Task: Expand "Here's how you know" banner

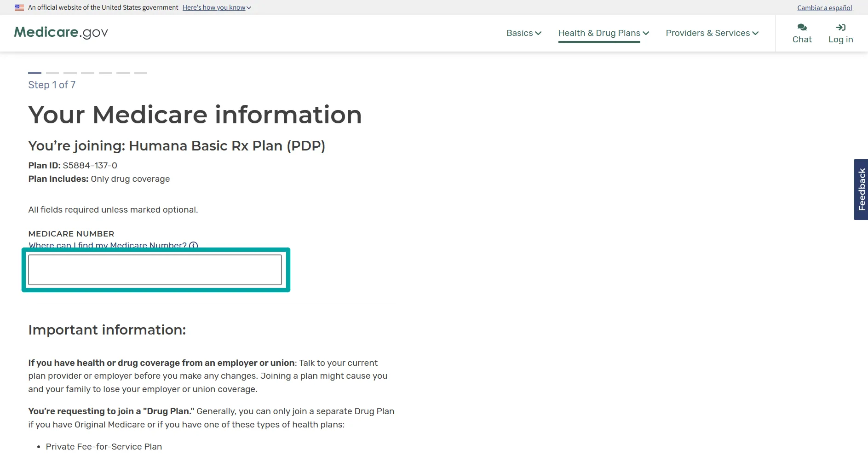Action: pos(217,7)
